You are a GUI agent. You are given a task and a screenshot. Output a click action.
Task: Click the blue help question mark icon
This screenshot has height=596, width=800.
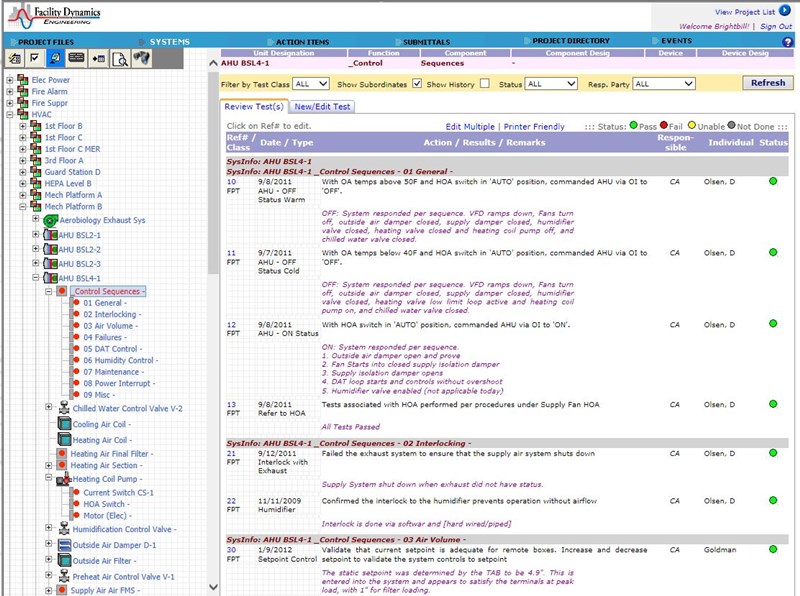787,42
